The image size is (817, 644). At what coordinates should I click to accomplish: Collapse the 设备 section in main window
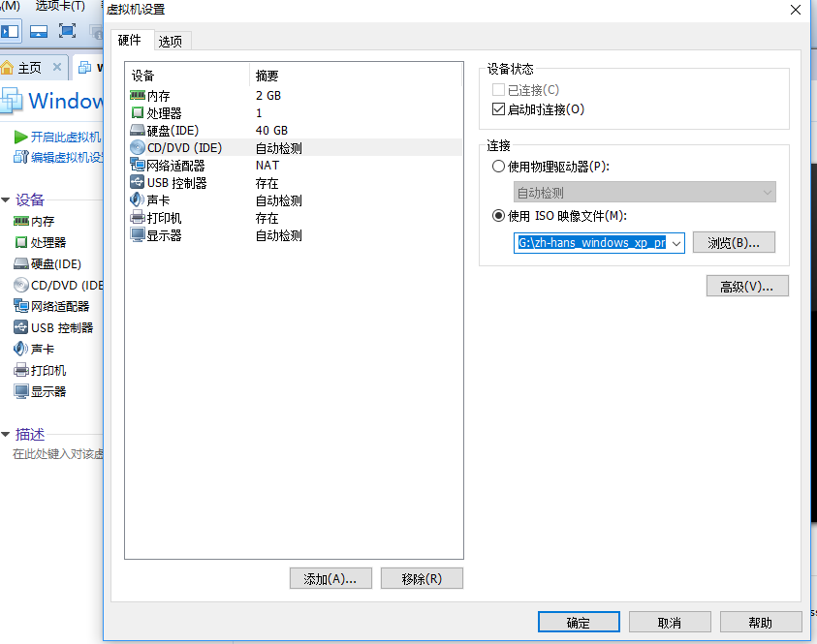[6, 199]
